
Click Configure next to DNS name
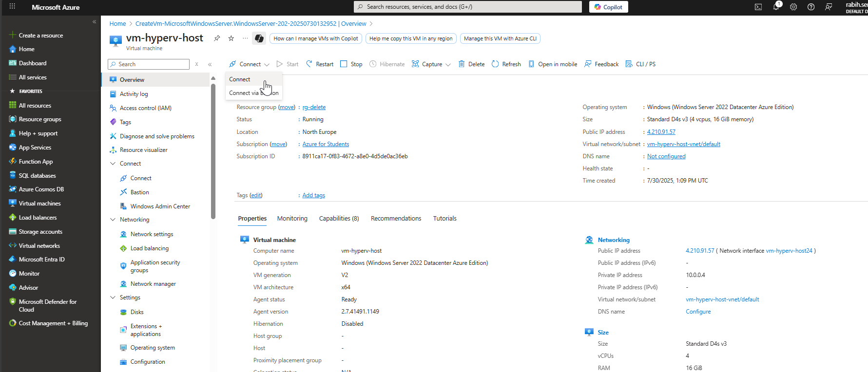tap(698, 312)
